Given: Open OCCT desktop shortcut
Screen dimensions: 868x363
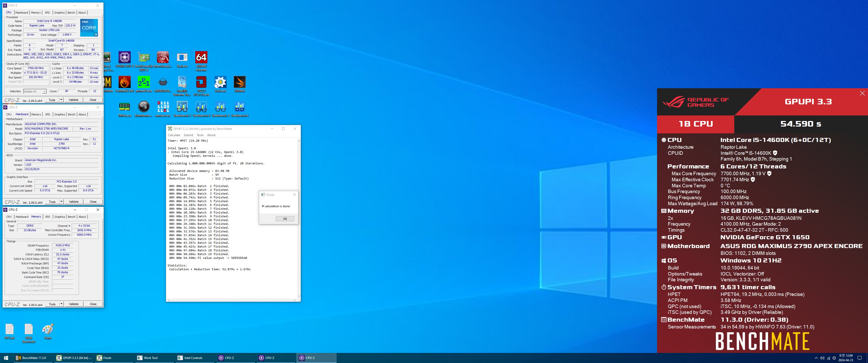Looking at the screenshot, I should pos(201,86).
